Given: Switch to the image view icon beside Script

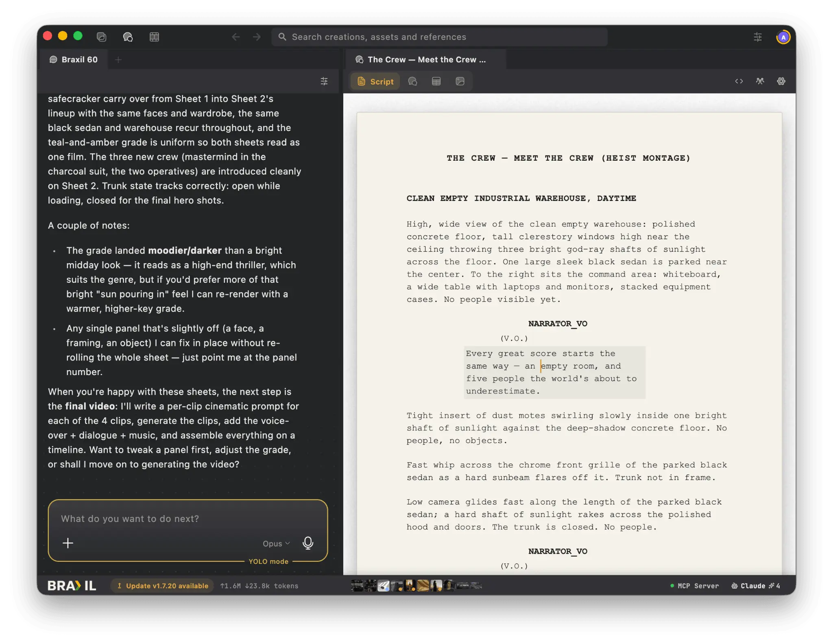Looking at the screenshot, I should click(460, 81).
